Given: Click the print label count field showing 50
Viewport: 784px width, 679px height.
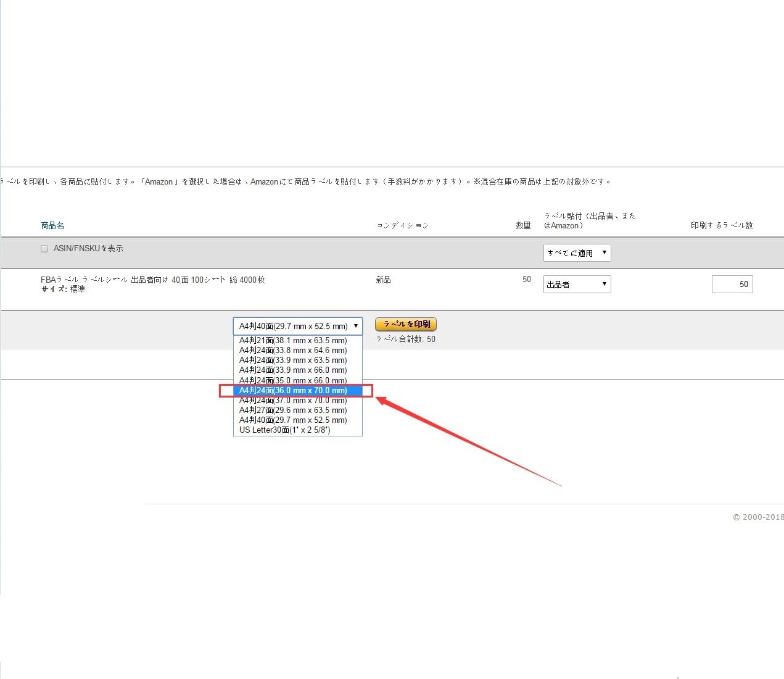Looking at the screenshot, I should [732, 284].
